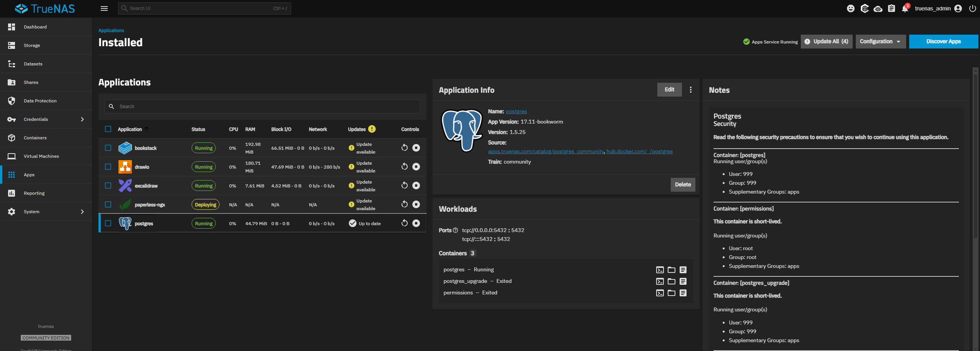View logs for permissions container
The width and height of the screenshot is (980, 351).
click(683, 293)
